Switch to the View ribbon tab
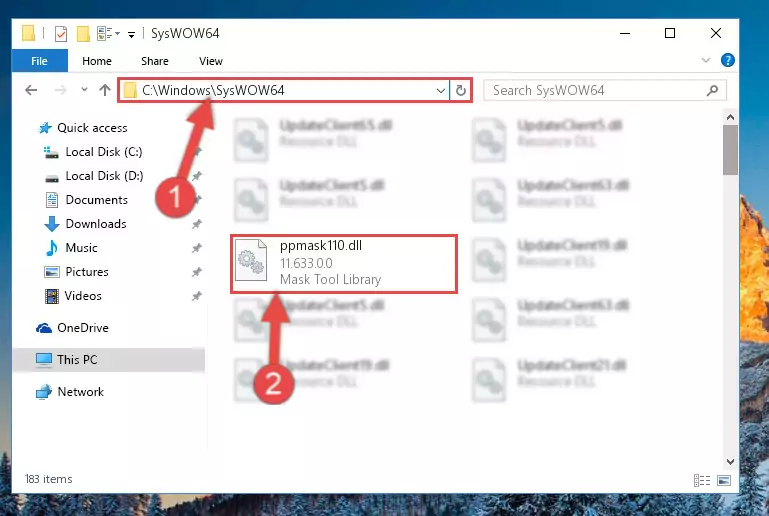The height and width of the screenshot is (516, 769). click(x=211, y=61)
